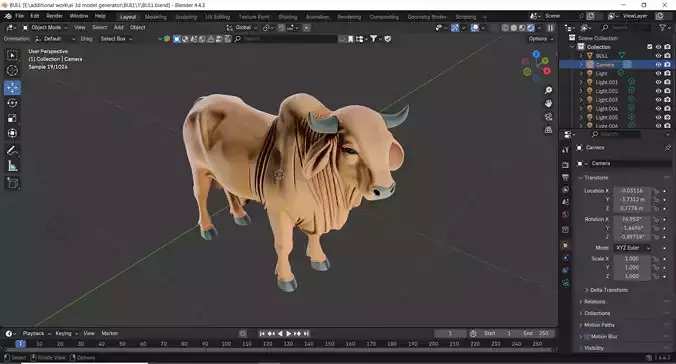Switch to wireframe viewport shading

505,28
